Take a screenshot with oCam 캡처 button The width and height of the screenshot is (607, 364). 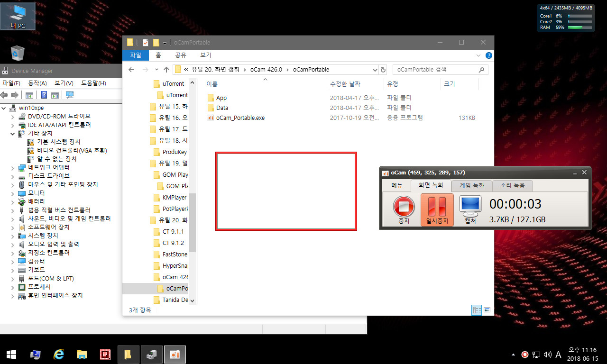coord(470,210)
